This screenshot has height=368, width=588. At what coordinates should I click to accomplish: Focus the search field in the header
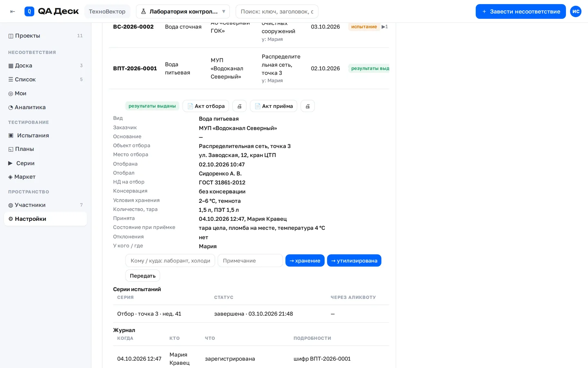pos(277,11)
